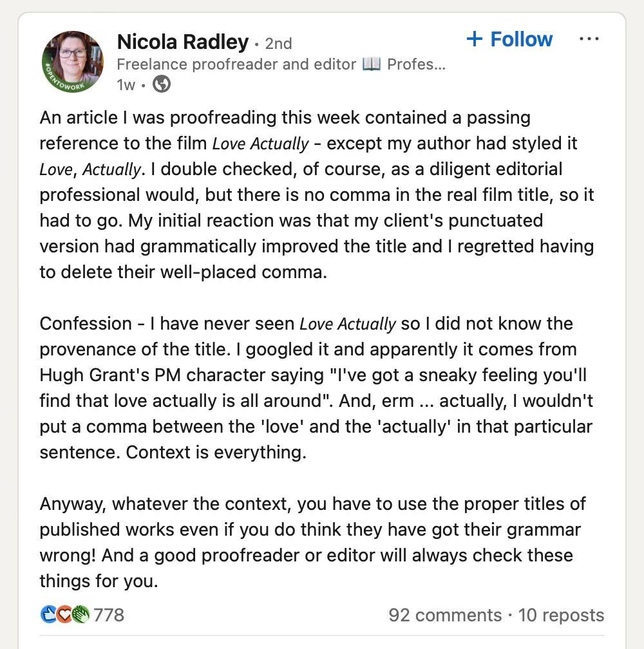Click the blue thumbs-up like reaction icon
This screenshot has width=644, height=649.
[48, 614]
